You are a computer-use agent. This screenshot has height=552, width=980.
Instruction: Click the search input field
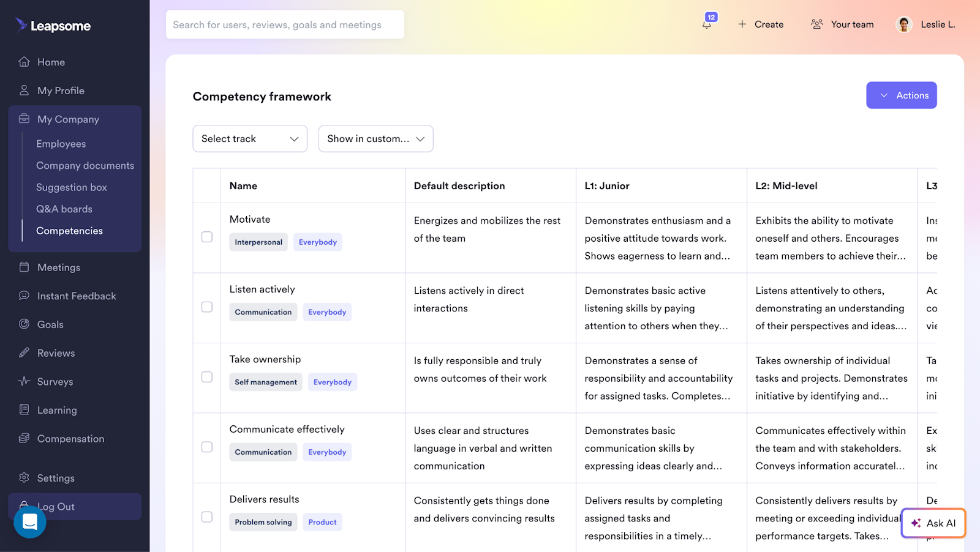[285, 24]
